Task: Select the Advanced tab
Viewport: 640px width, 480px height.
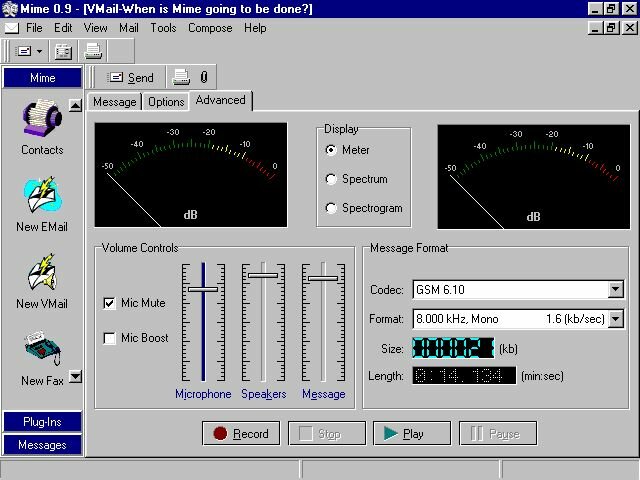Action: point(220,100)
